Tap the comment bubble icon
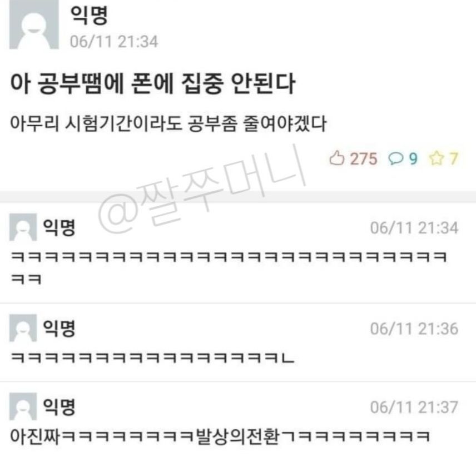This screenshot has height=462, width=476. pos(395,158)
